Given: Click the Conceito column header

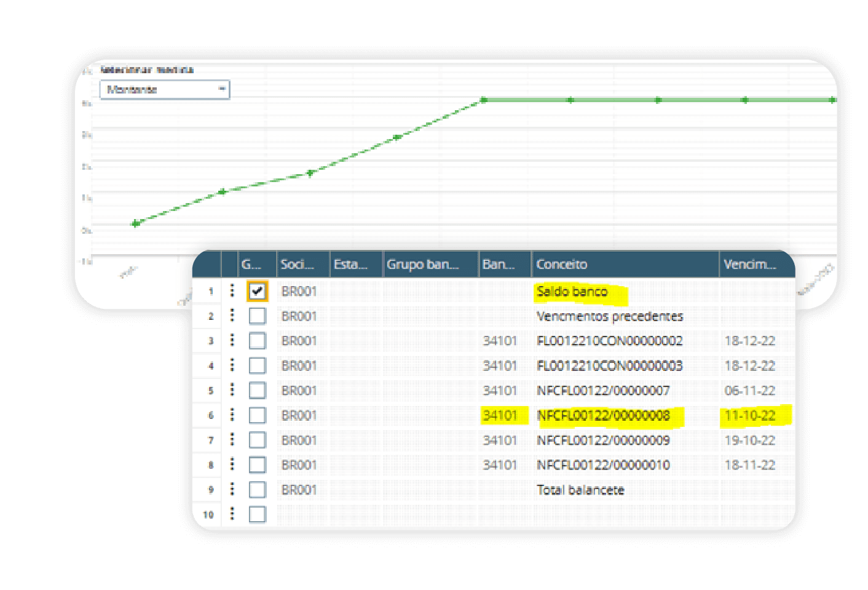Looking at the screenshot, I should tap(624, 265).
